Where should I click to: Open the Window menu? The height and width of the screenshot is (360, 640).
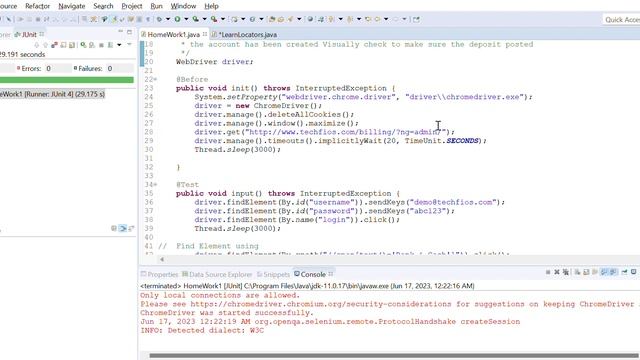click(183, 6)
